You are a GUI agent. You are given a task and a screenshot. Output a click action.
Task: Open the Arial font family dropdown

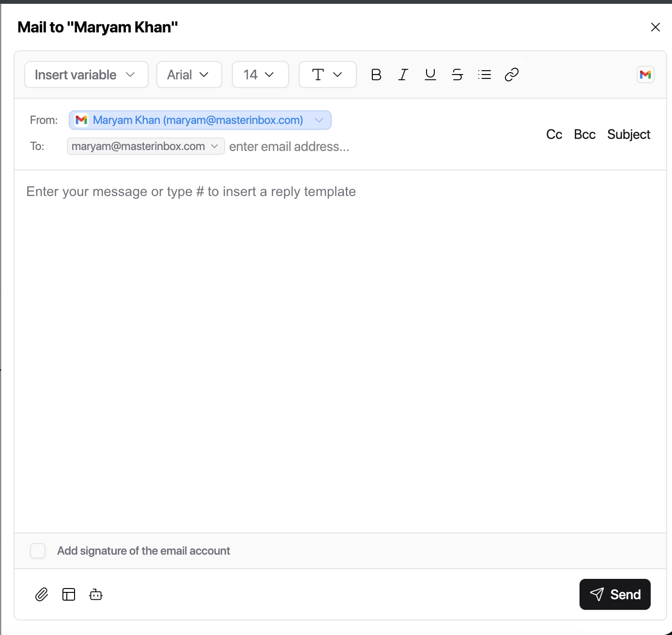(x=189, y=74)
